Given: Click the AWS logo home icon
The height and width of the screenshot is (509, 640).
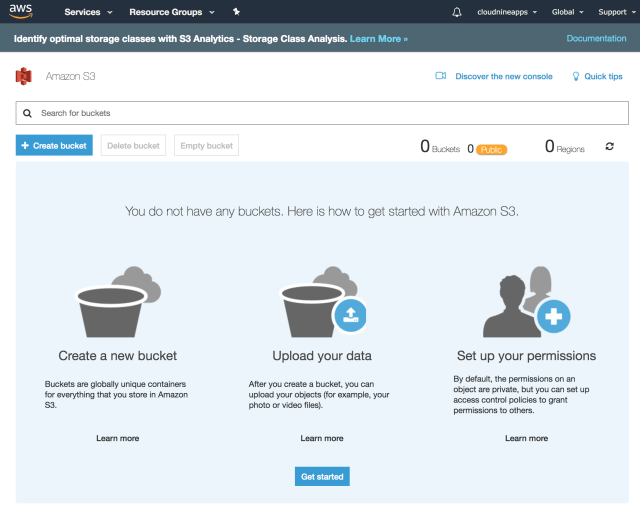Looking at the screenshot, I should pos(20,11).
